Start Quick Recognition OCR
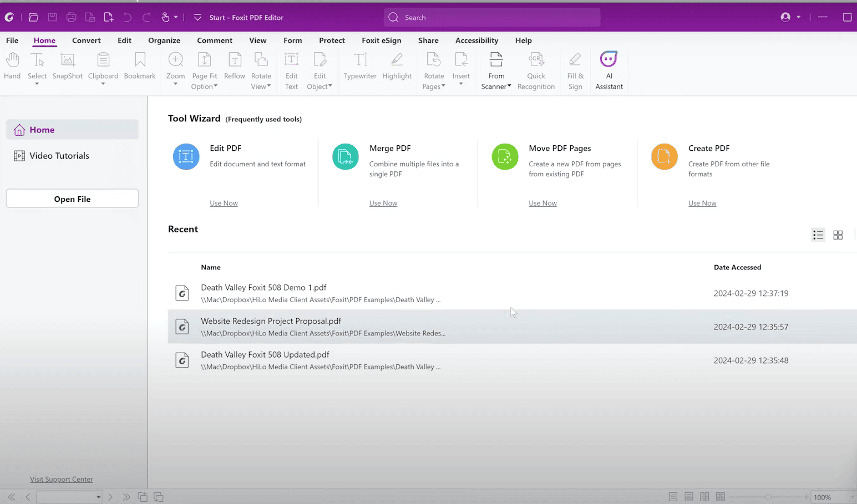This screenshot has height=504, width=857. tap(536, 67)
